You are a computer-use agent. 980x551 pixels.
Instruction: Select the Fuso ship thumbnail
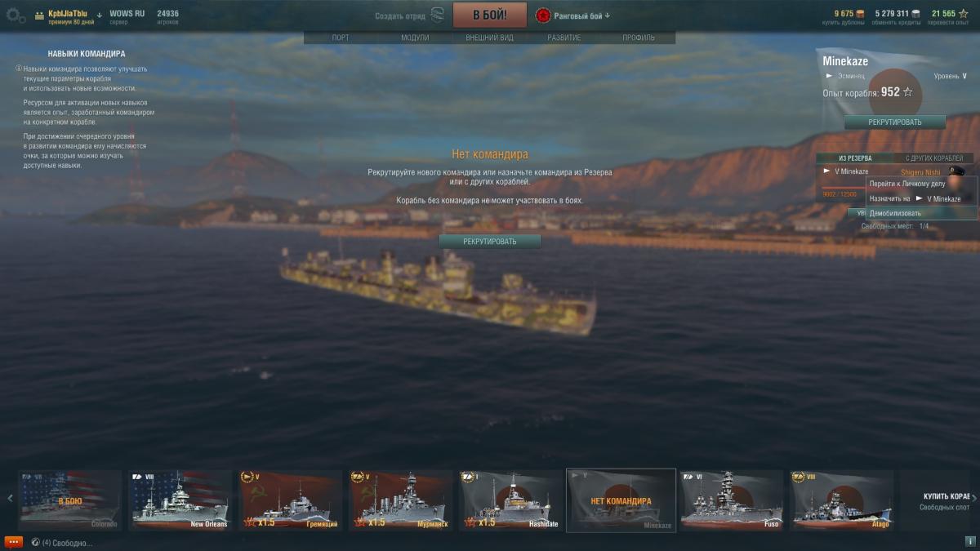pos(732,500)
